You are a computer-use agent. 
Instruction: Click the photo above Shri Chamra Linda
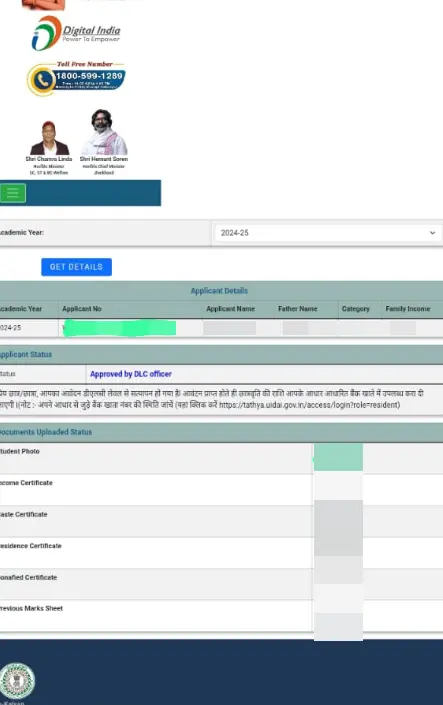[49, 138]
